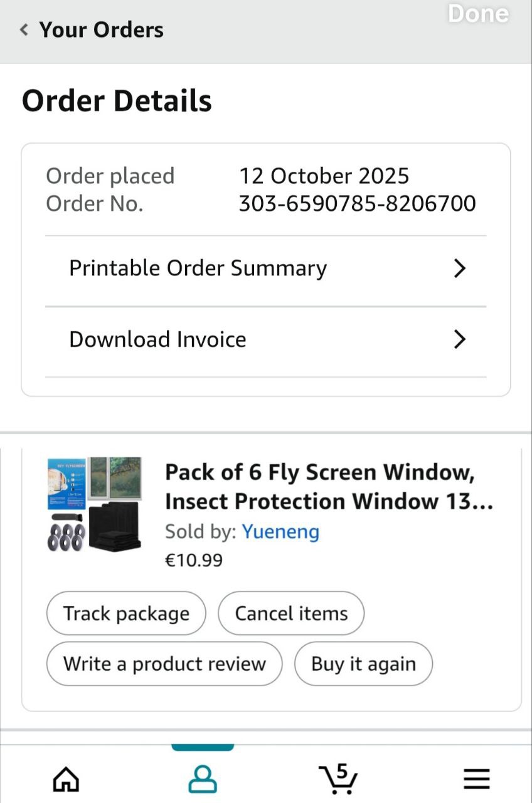Select Printable Order Summary text
The height and width of the screenshot is (803, 532).
click(198, 269)
